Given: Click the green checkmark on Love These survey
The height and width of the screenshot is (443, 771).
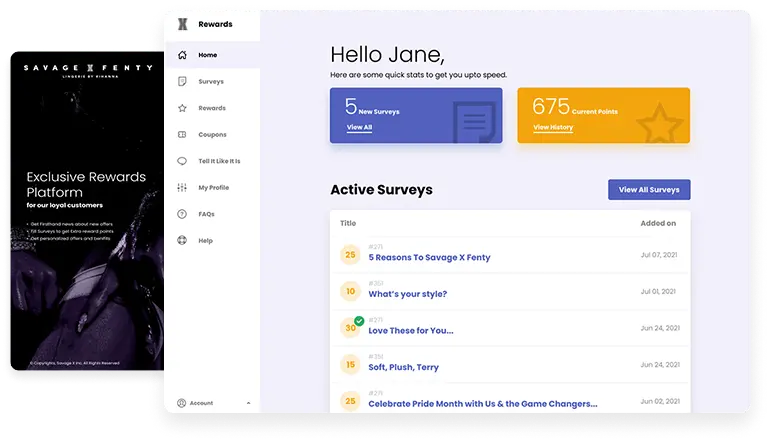Looking at the screenshot, I should 359,320.
